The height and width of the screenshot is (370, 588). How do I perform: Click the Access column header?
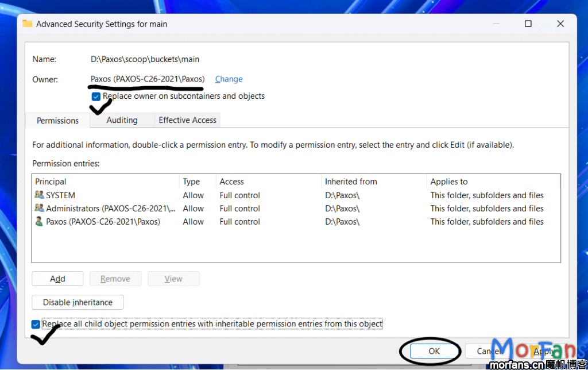coord(231,181)
